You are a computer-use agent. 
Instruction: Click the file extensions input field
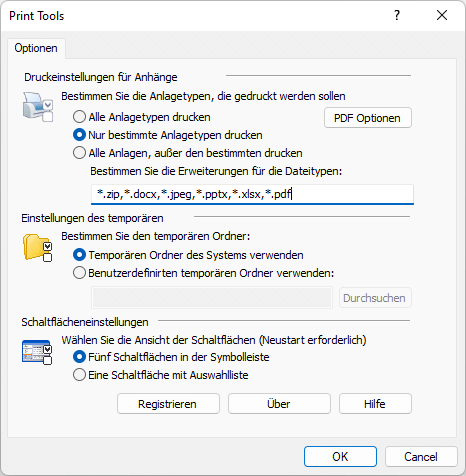[x=252, y=194]
